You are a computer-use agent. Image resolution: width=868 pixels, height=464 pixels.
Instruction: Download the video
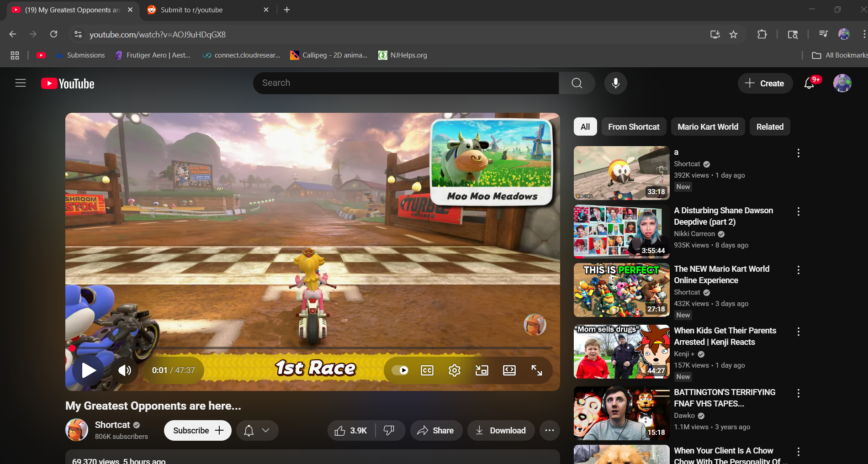[501, 431]
